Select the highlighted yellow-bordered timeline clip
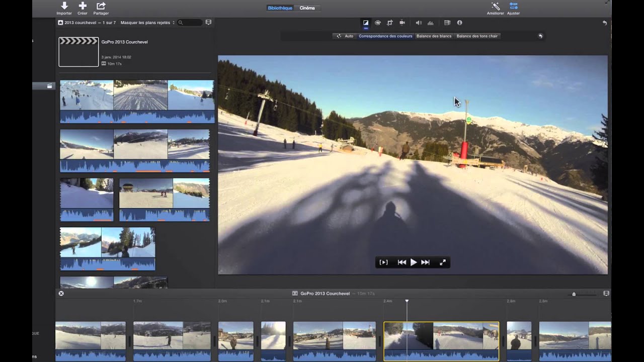644x362 pixels. pyautogui.click(x=441, y=341)
